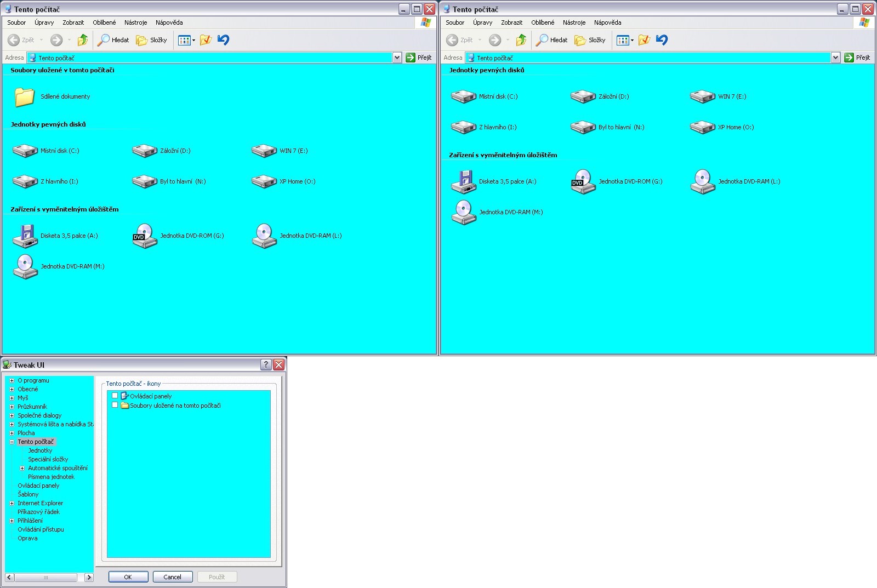The image size is (877, 588).
Task: Expand the Průzkumník tree node
Action: coord(12,407)
